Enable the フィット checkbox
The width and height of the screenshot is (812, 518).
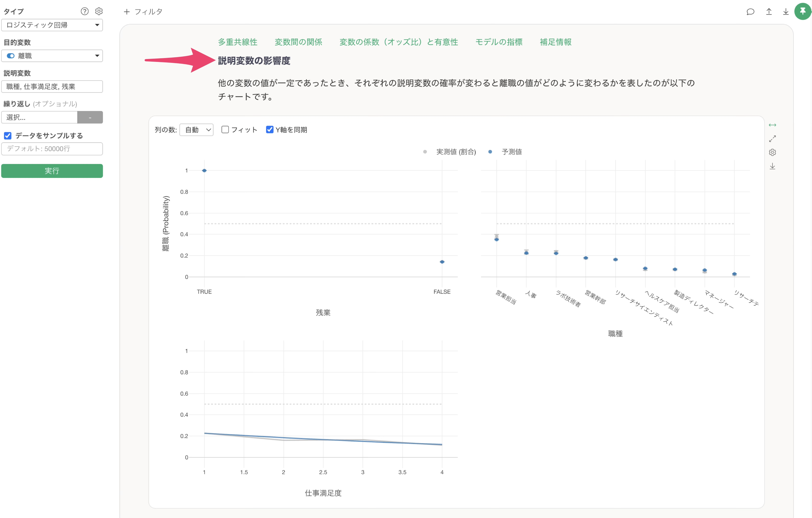click(x=225, y=129)
